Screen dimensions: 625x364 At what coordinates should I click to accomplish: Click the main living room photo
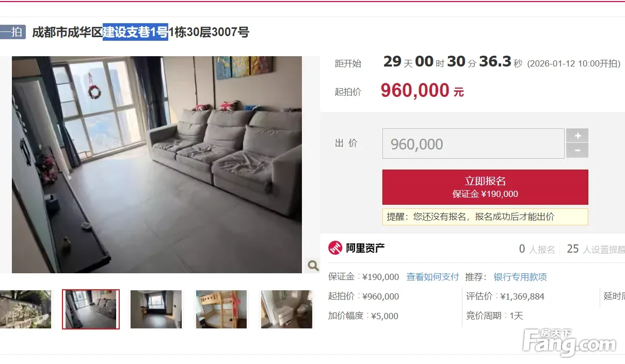[x=157, y=164]
